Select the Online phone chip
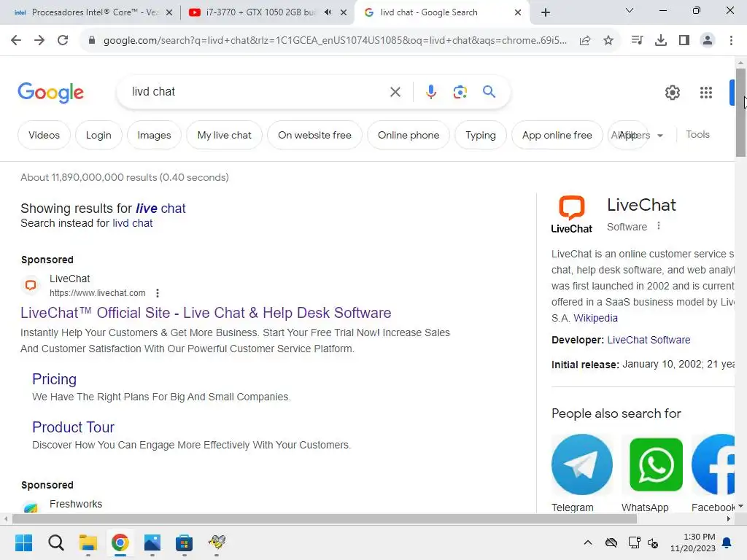747x560 pixels. coord(409,135)
